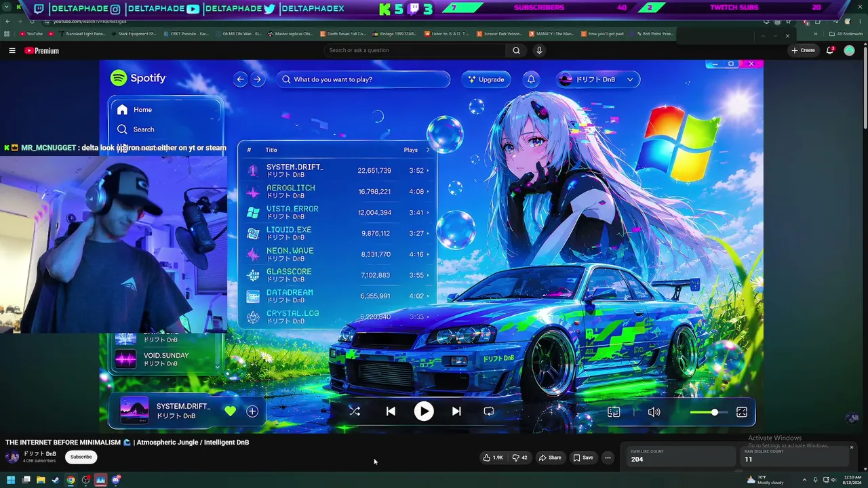Open the ドリフト DnB channel name link
The width and height of the screenshot is (868, 488).
[40, 454]
